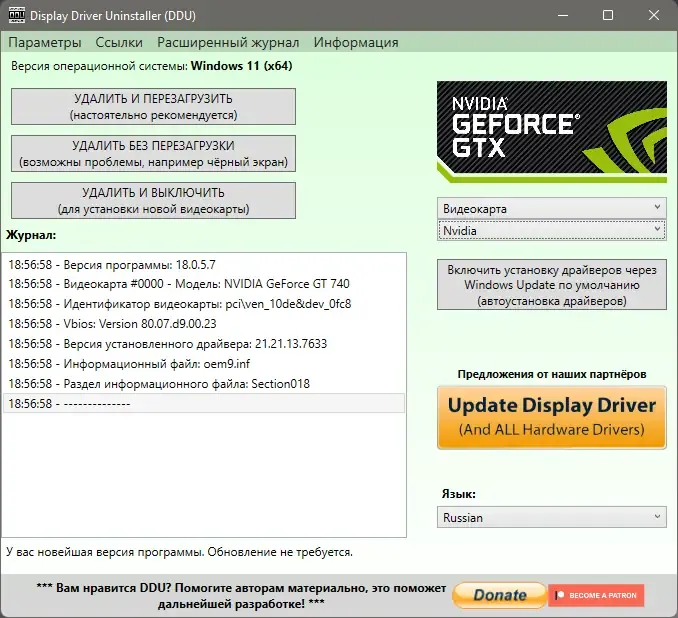
Task: Close the DDU window
Action: pyautogui.click(x=654, y=16)
